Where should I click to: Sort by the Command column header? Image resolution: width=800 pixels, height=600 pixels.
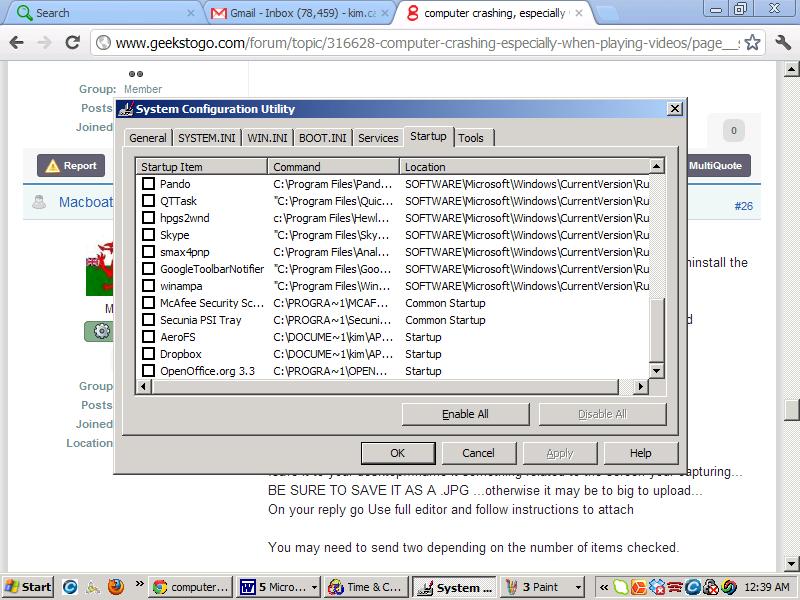point(333,167)
